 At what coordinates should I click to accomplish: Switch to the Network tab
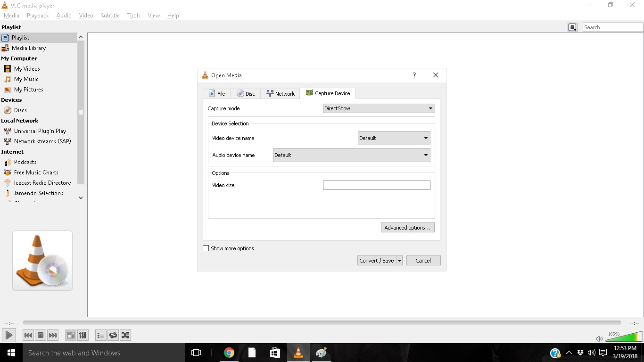tap(280, 94)
